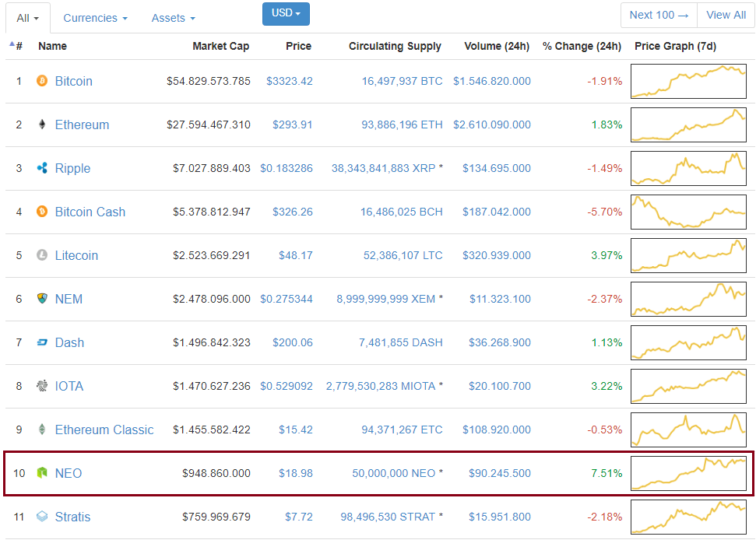Click the NEM shield icon
Image resolution: width=756 pixels, height=540 pixels.
(42, 299)
